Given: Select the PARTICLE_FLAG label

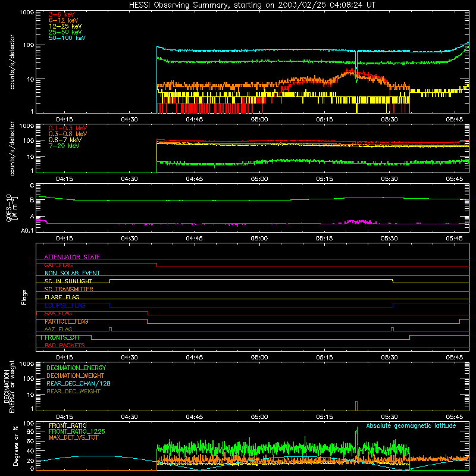Looking at the screenshot, I should tap(67, 321).
